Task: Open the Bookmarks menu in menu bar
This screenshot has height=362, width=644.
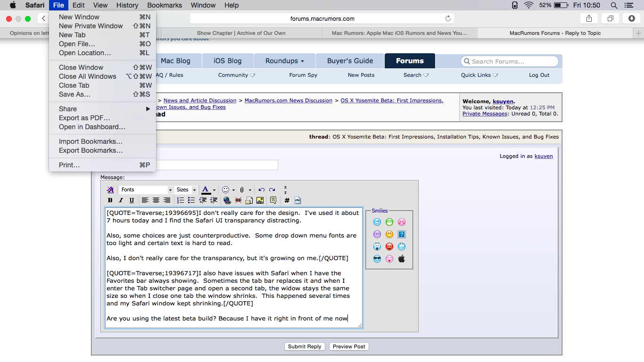Action: (x=165, y=5)
